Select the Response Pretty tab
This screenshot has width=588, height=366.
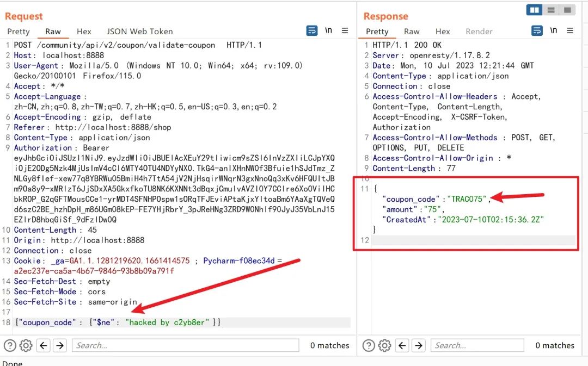pos(377,32)
